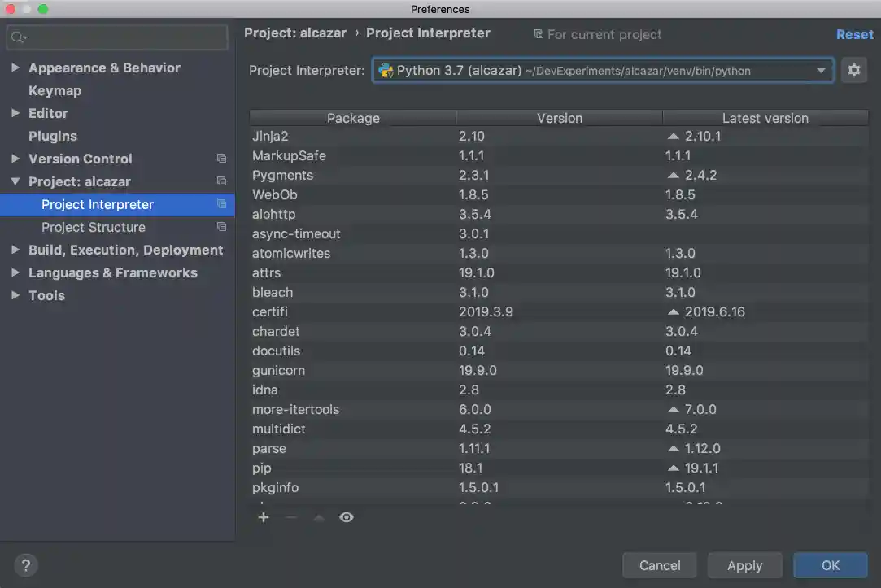Click the help question-mark icon

25,565
